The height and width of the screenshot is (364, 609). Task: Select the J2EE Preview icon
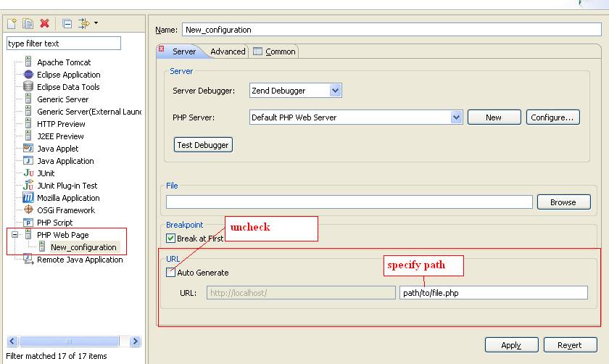[28, 136]
